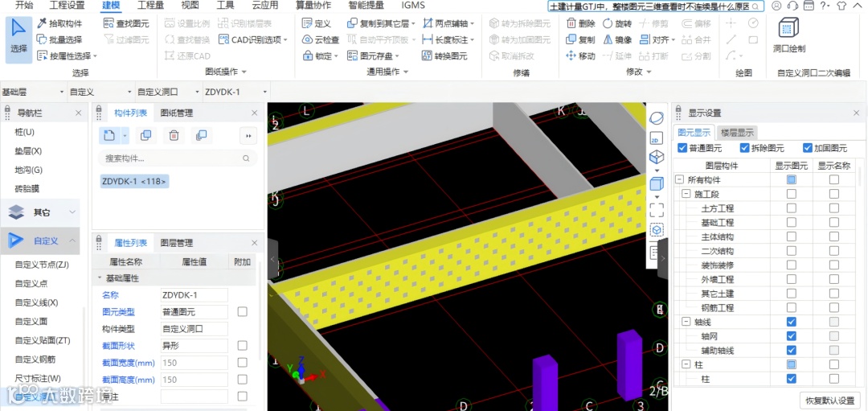The image size is (868, 411).
Task: Select 垫层(X) in 导航栏
Action: click(28, 151)
